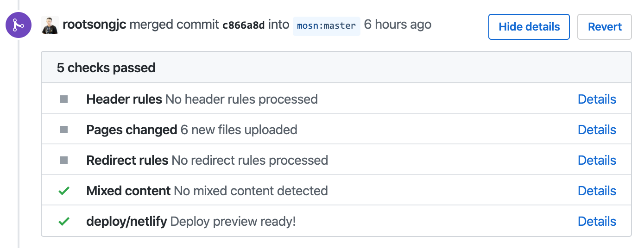Open Details for Mixed content check
The width and height of the screenshot is (644, 248).
597,191
